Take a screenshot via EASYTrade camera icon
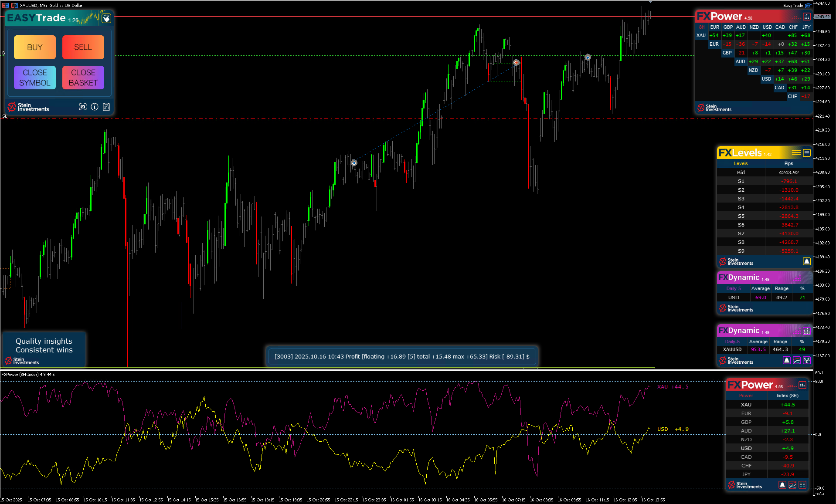This screenshot has width=836, height=504. coord(83,107)
